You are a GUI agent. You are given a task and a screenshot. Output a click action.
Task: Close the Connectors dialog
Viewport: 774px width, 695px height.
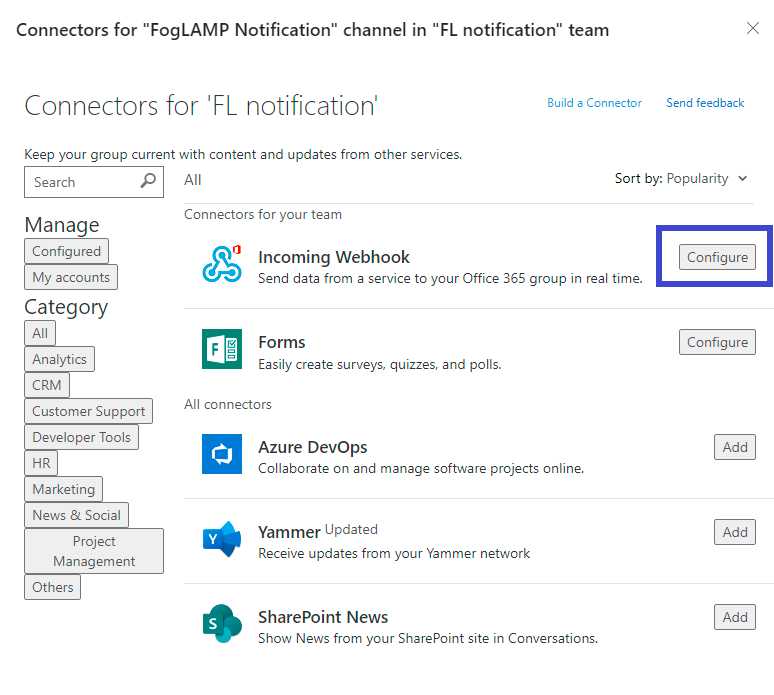pos(753,28)
